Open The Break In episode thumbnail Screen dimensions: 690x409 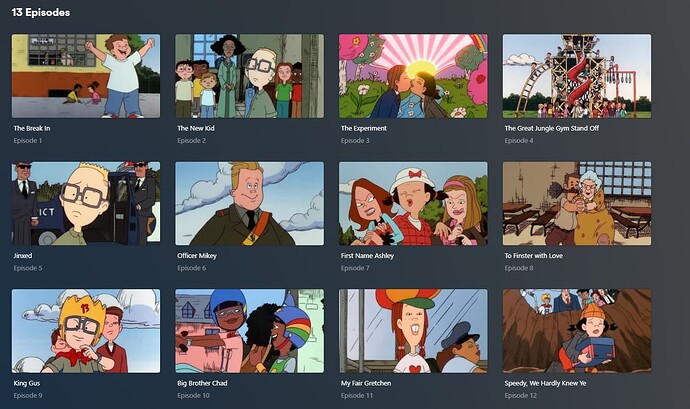point(86,76)
